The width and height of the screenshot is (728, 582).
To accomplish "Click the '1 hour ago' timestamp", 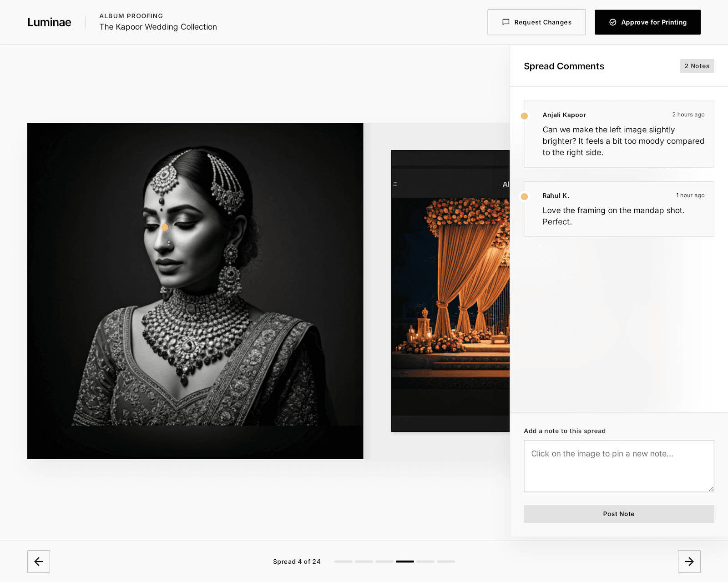I will [x=690, y=195].
